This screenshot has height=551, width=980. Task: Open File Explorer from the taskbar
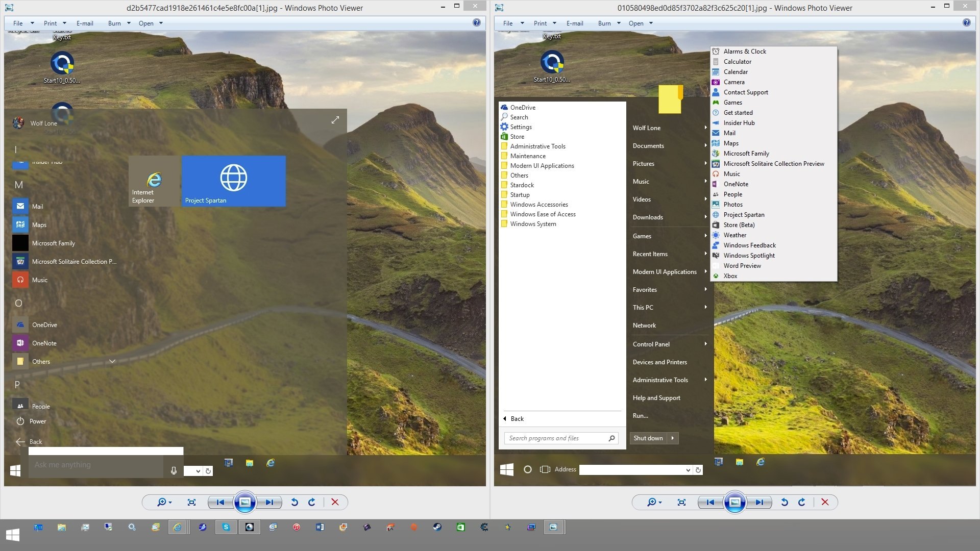click(62, 528)
